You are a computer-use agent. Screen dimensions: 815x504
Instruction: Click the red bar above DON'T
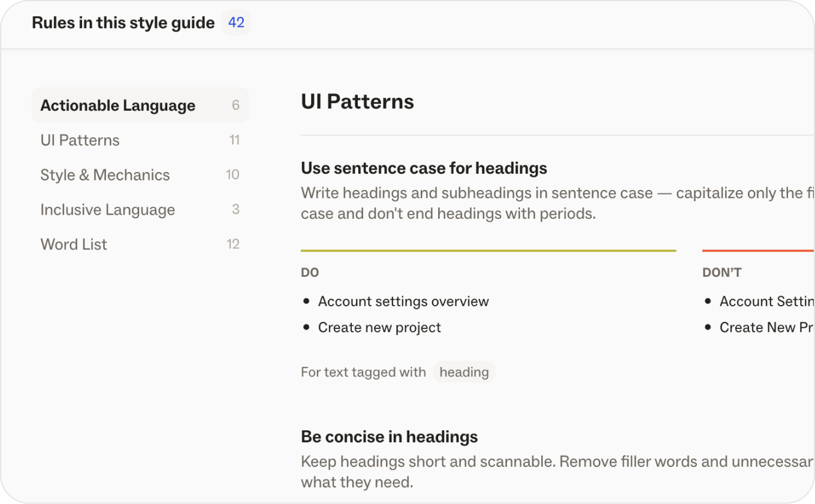tap(758, 251)
